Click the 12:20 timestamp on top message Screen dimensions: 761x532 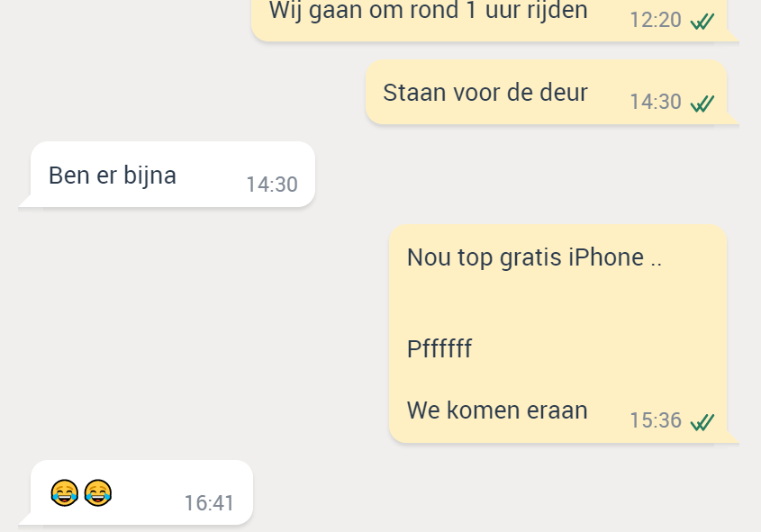(656, 20)
